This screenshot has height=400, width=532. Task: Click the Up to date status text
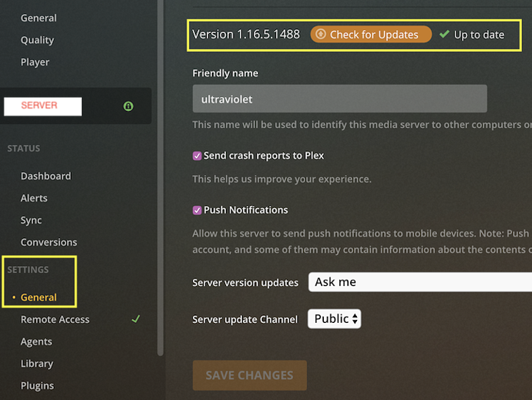tap(479, 35)
